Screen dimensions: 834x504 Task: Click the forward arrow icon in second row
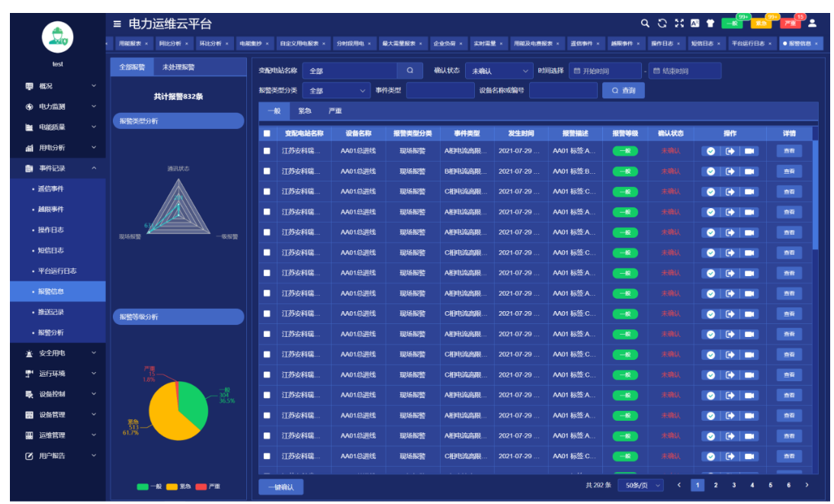click(x=730, y=172)
